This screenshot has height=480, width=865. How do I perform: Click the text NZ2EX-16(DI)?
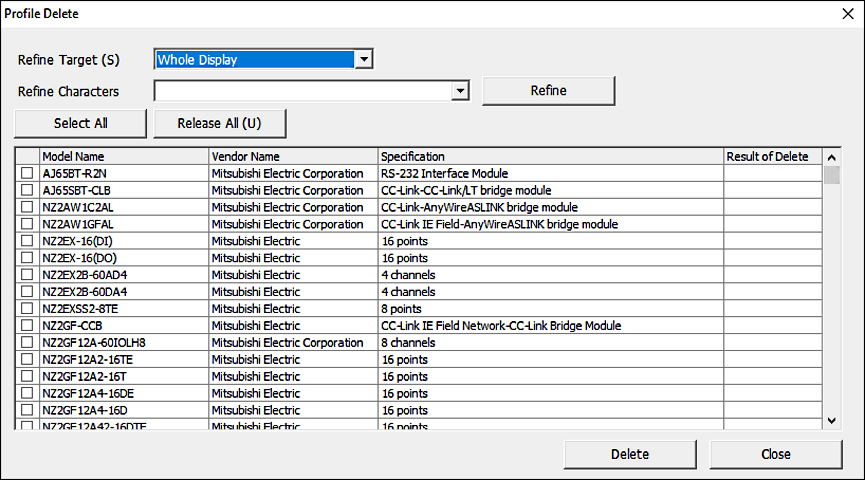pyautogui.click(x=77, y=241)
